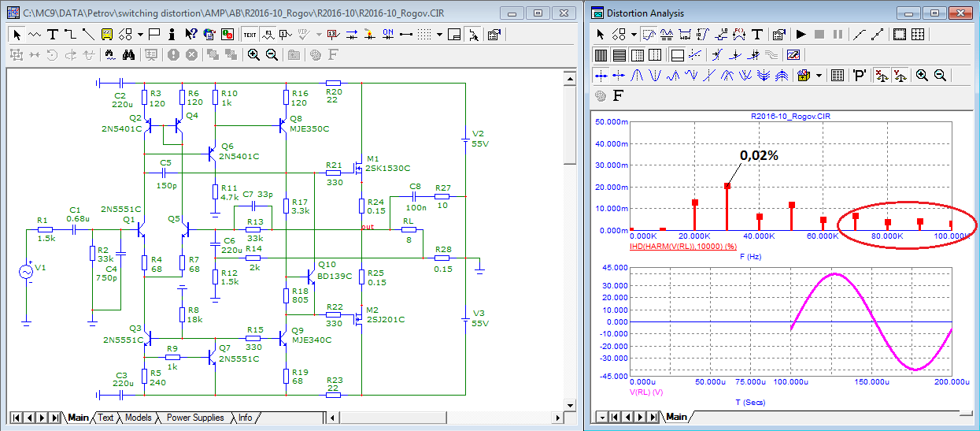Toggle the Tokens display button
The height and width of the screenshot is (431, 980).
point(877,35)
